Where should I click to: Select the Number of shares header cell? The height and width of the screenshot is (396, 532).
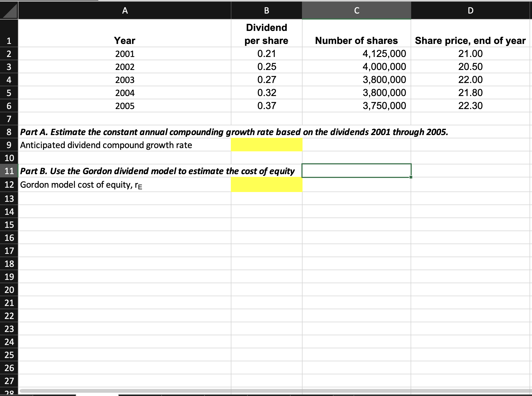pos(356,41)
